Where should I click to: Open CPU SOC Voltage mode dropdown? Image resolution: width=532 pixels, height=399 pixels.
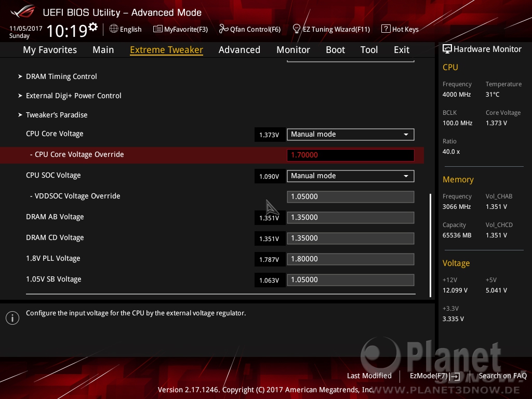(x=351, y=176)
